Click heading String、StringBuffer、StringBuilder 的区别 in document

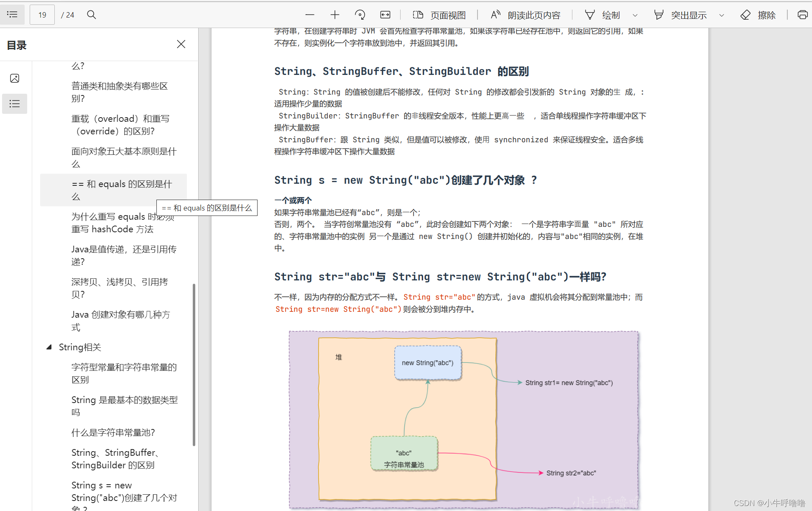click(x=401, y=72)
